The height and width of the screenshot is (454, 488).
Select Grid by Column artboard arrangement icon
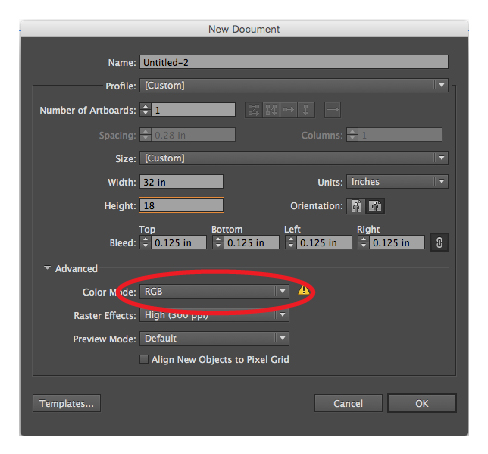pyautogui.click(x=271, y=110)
